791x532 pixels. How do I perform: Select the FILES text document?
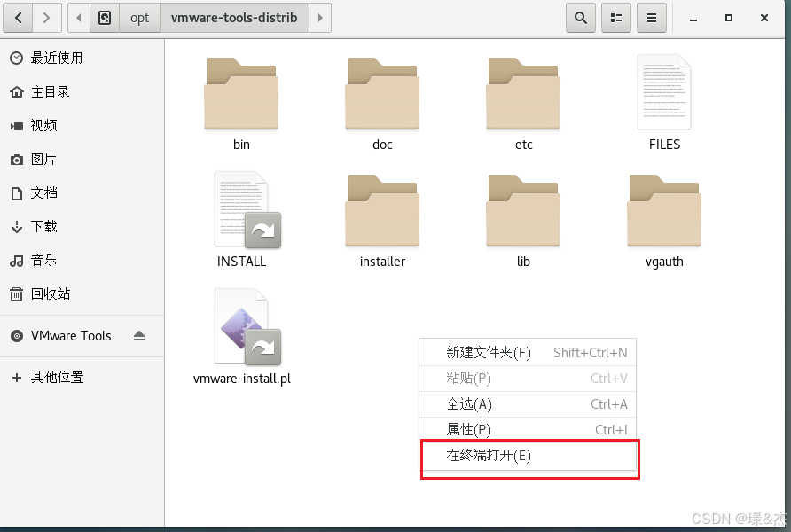[x=664, y=103]
